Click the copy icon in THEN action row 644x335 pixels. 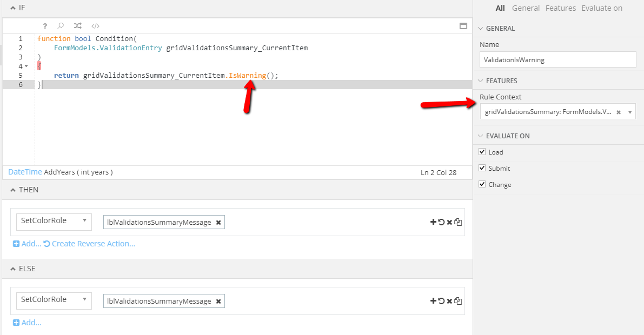(458, 222)
